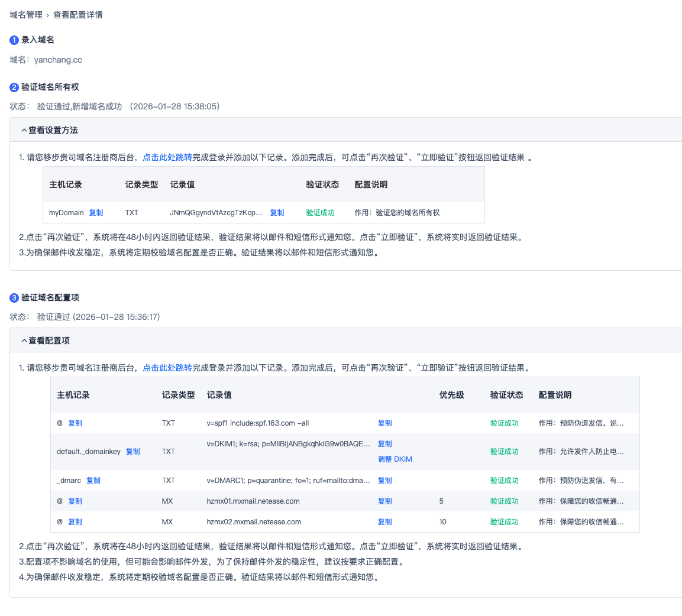Click 点击此处跳转 link in ownership verification section
The width and height of the screenshot is (682, 616).
click(x=167, y=157)
